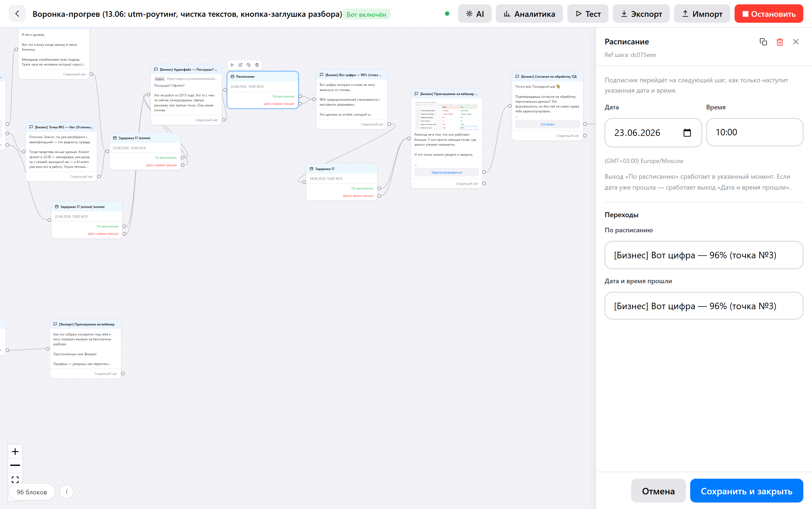This screenshot has width=812, height=509.
Task: Close the Расписание side panel
Action: [795, 42]
